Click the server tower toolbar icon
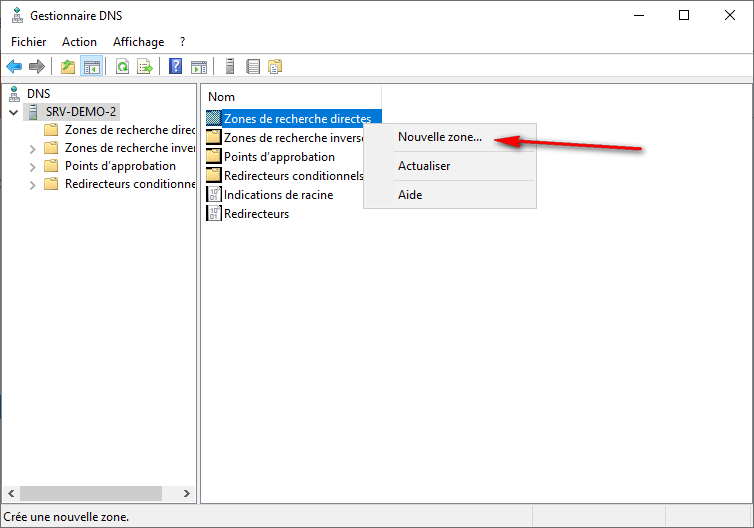754x528 pixels. tap(230, 67)
